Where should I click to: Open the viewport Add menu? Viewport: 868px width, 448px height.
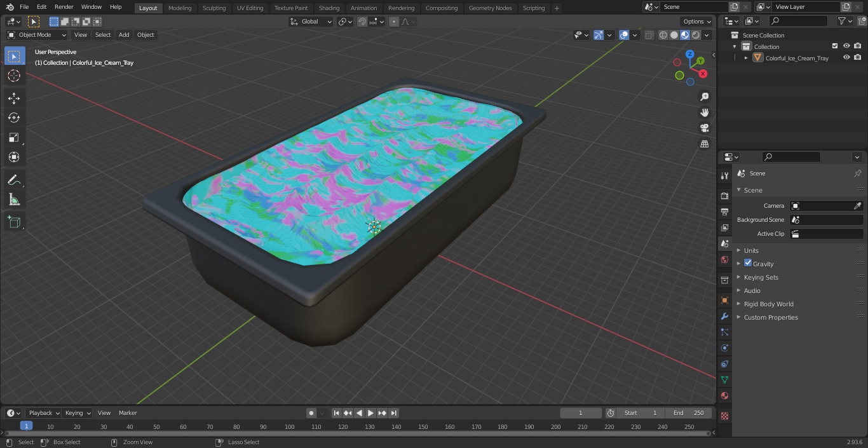tap(124, 35)
